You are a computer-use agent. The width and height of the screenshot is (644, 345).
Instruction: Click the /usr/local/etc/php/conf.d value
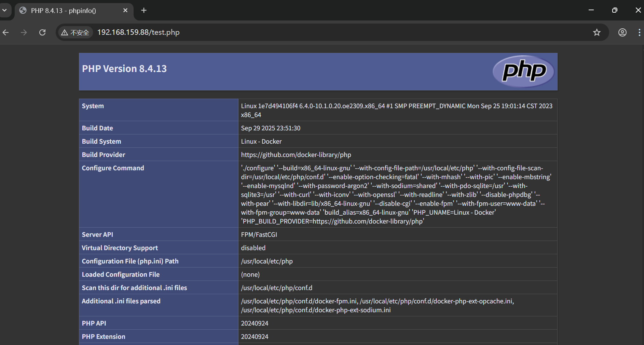click(x=277, y=288)
